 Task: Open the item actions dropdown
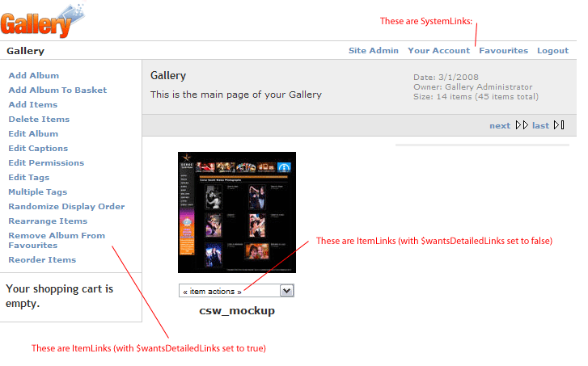[x=236, y=291]
